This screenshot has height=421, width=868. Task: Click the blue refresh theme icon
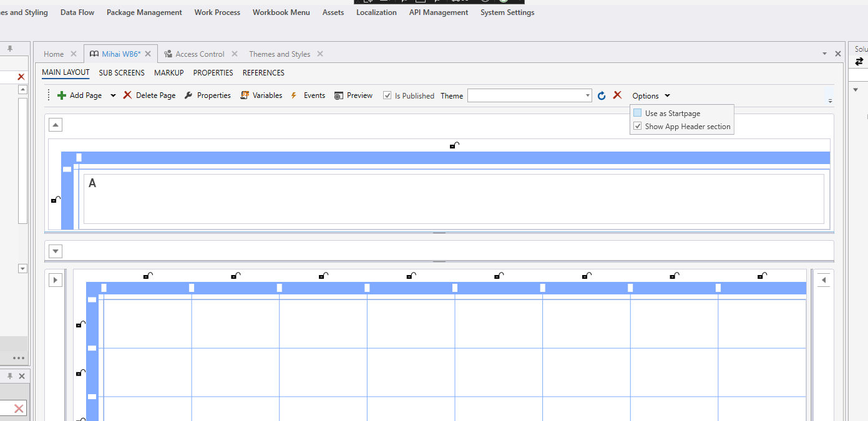point(602,95)
